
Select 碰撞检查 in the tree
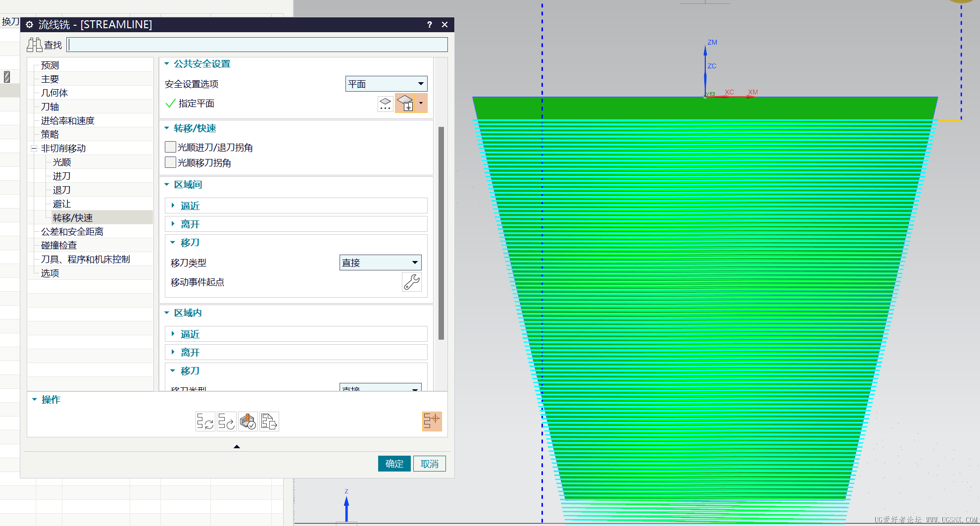59,245
